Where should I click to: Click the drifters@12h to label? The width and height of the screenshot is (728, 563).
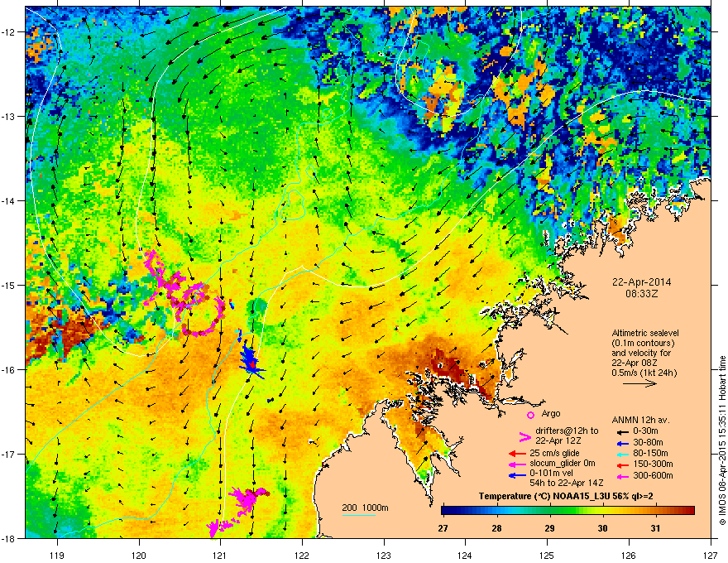(567, 431)
